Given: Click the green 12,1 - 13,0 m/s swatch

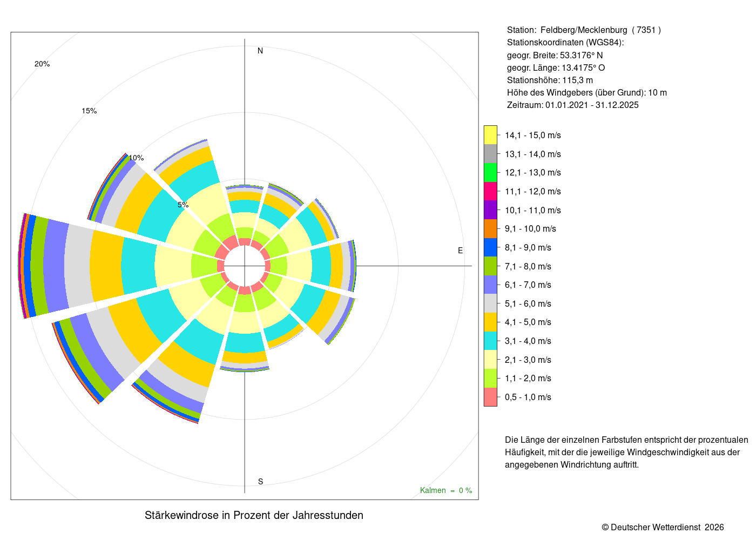Looking at the screenshot, I should point(490,172).
